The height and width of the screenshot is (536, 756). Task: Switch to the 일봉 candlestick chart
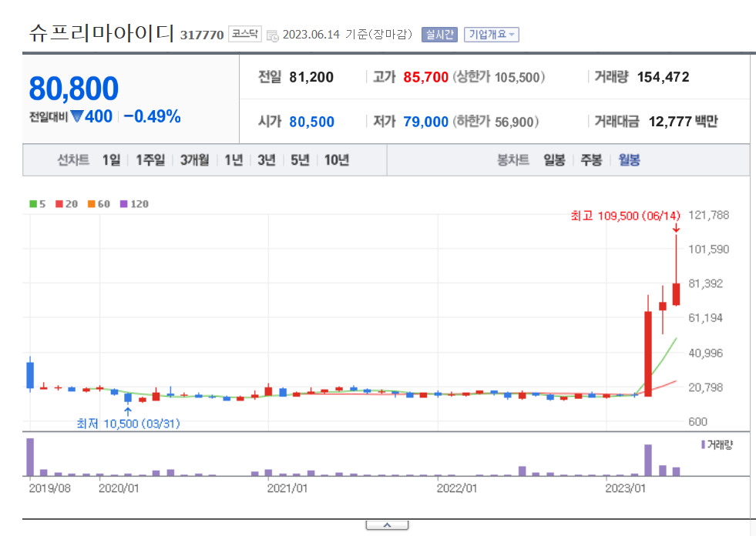(554, 160)
